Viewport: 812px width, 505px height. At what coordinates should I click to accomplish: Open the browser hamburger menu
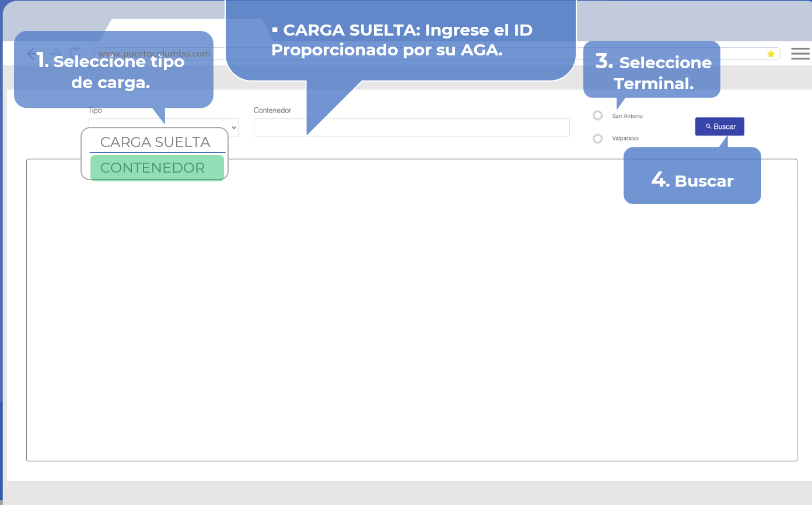click(x=800, y=54)
